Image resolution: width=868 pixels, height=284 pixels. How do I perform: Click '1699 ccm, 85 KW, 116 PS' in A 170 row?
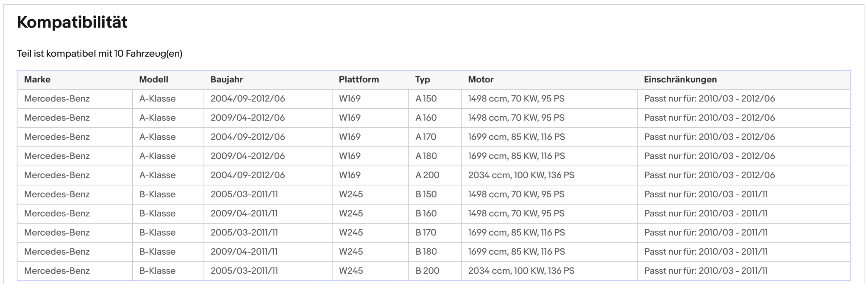[x=516, y=137]
